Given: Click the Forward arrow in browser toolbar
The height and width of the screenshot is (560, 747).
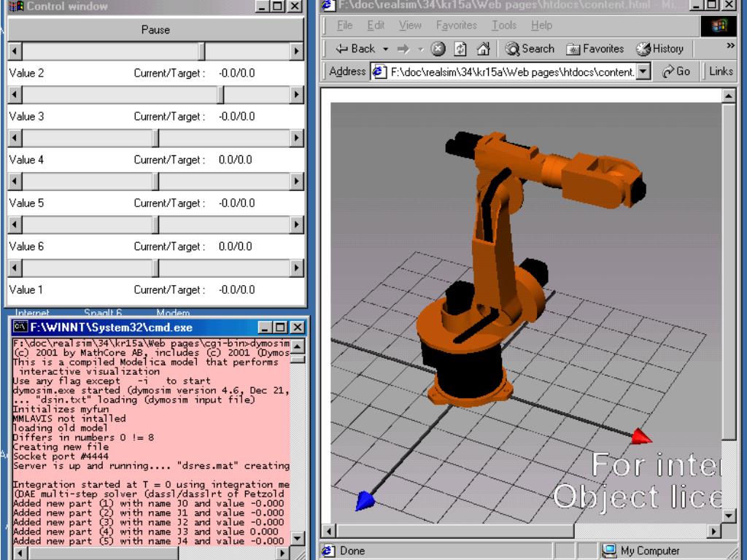Looking at the screenshot, I should 403,49.
